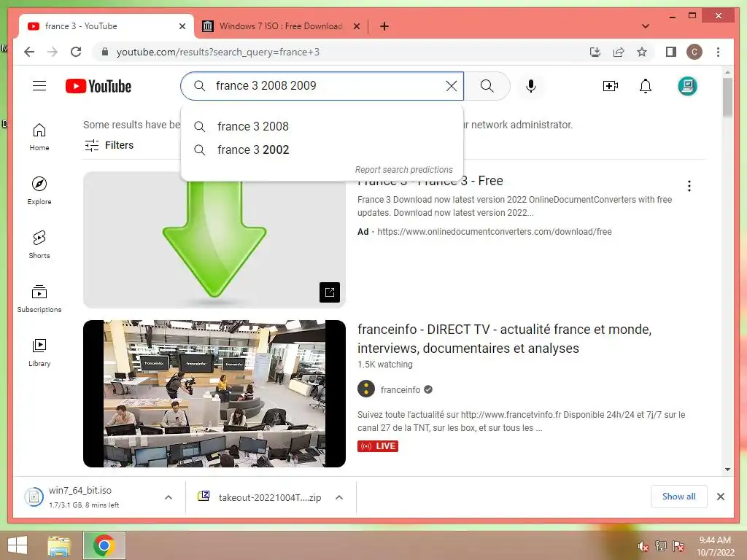Expand options for the takeout zip download
The width and height of the screenshot is (747, 560).
(339, 497)
